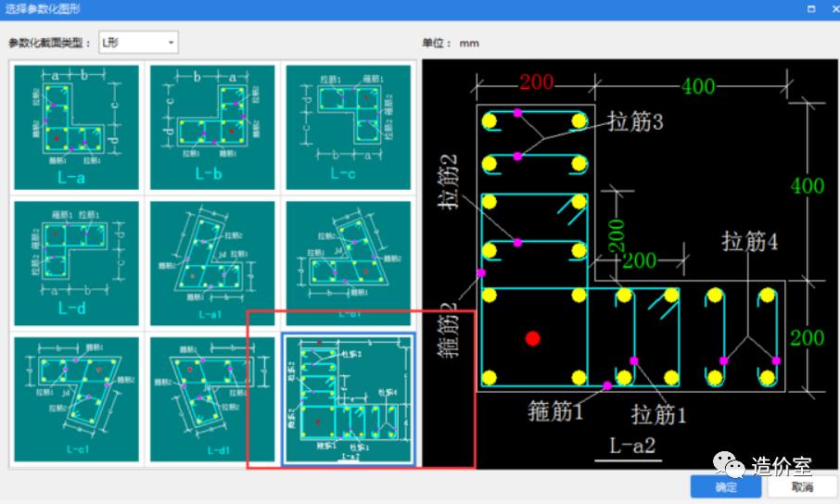Click the red 200 top dimension value
The image size is (840, 504).
point(536,82)
